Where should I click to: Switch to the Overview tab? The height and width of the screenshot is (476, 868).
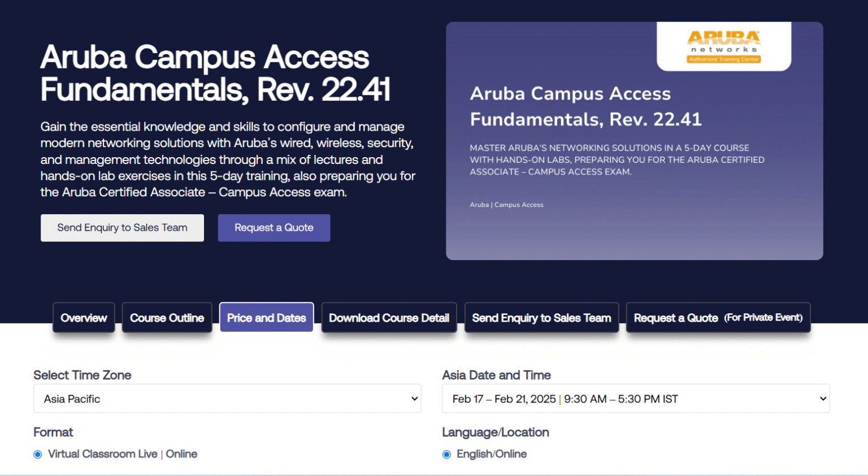tap(84, 318)
